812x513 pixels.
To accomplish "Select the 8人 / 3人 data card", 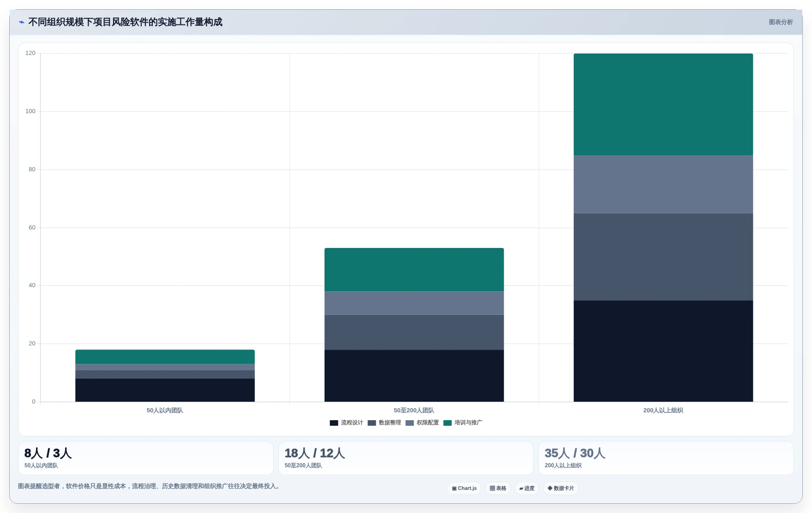I will [146, 458].
